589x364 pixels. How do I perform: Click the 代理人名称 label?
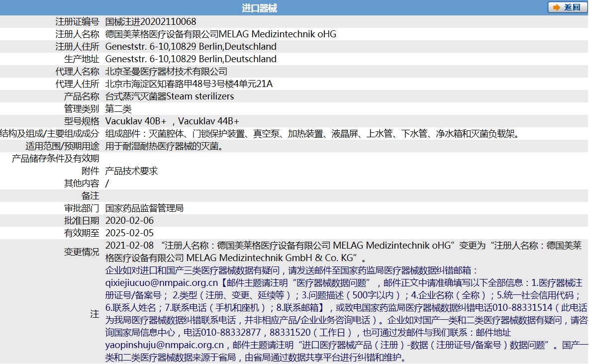77,72
